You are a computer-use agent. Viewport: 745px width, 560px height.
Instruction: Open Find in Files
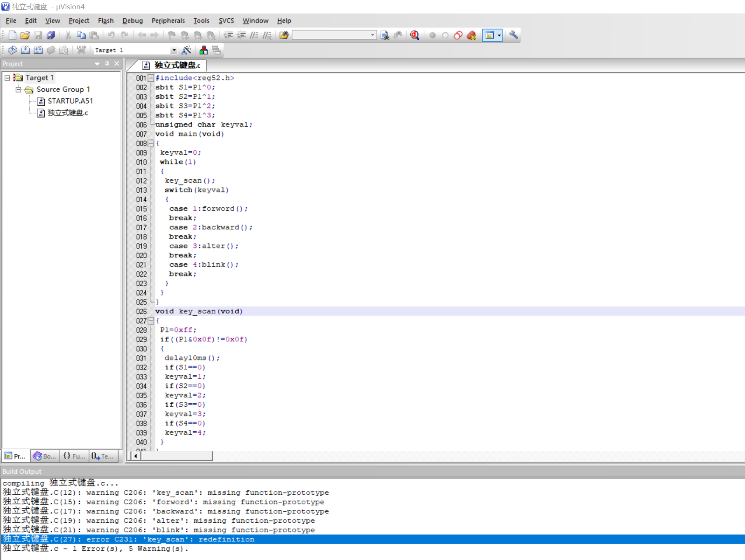pyautogui.click(x=284, y=35)
